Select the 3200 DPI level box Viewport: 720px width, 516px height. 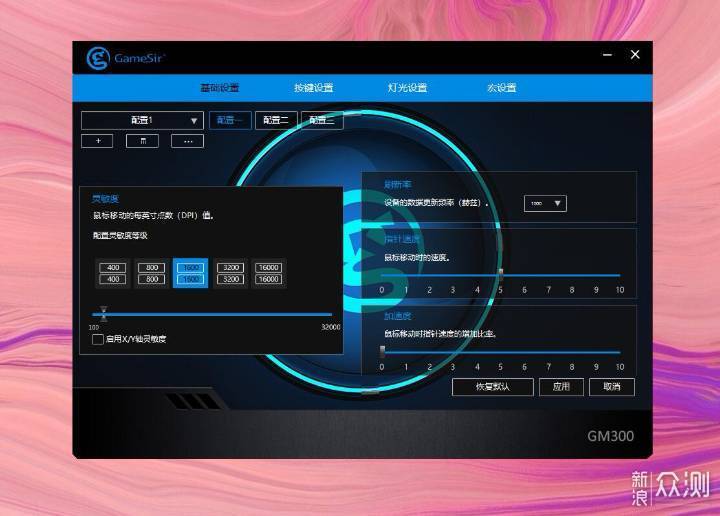pyautogui.click(x=231, y=273)
